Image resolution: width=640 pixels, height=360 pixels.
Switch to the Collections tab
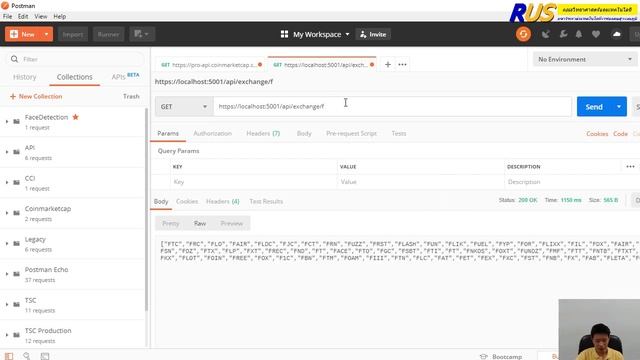point(74,77)
